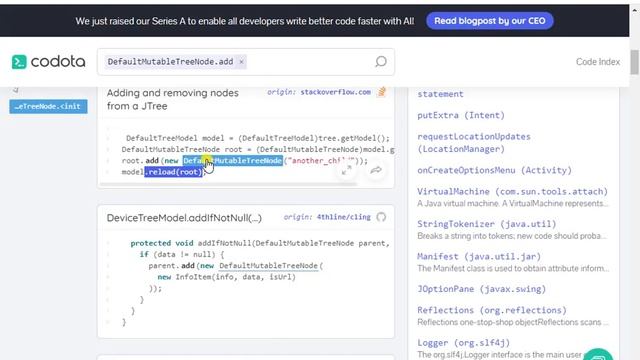The width and height of the screenshot is (640, 360).
Task: Open the putExtra (Intent) link
Action: pyautogui.click(x=461, y=116)
